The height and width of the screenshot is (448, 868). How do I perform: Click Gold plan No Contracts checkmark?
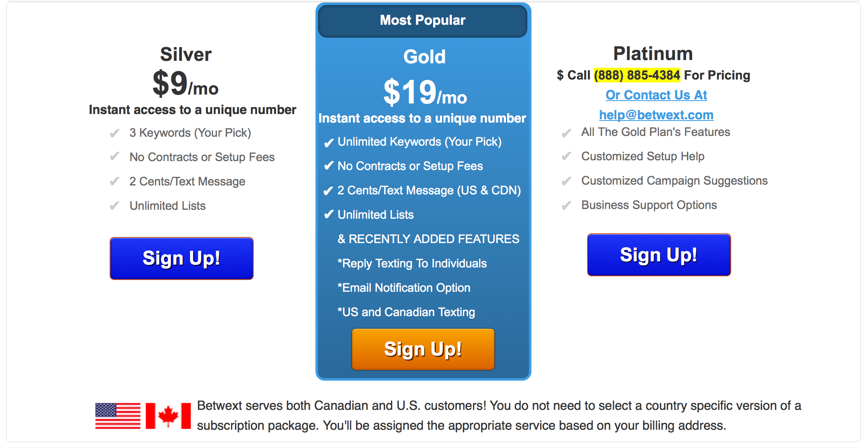tap(329, 166)
